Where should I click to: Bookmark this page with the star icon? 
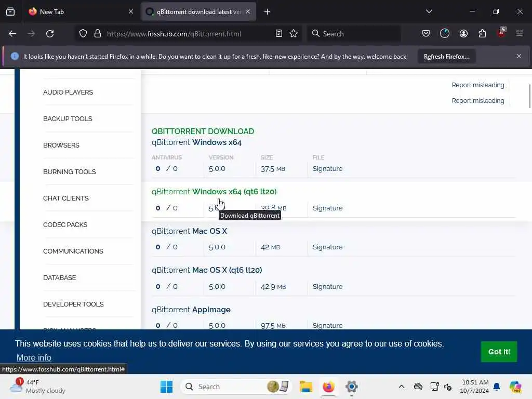coord(294,34)
